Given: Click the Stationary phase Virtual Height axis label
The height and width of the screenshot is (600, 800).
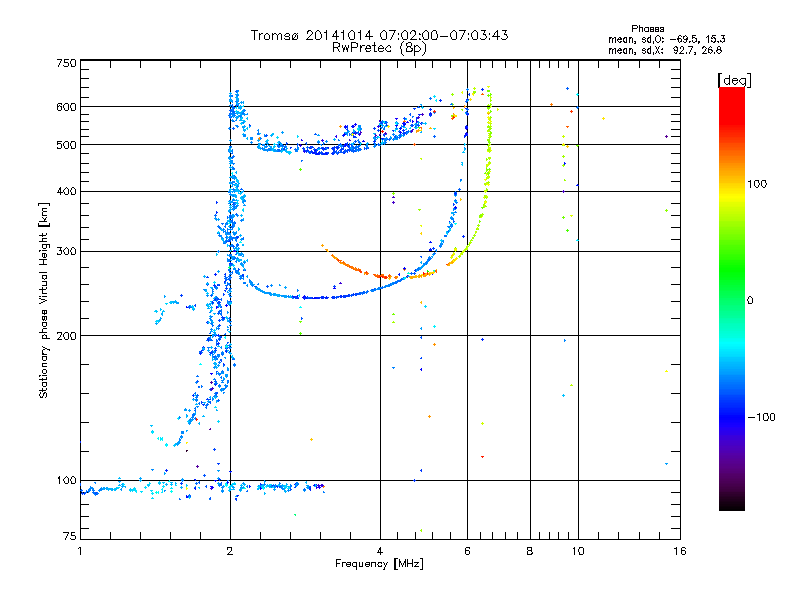Looking at the screenshot, I should pyautogui.click(x=43, y=301).
